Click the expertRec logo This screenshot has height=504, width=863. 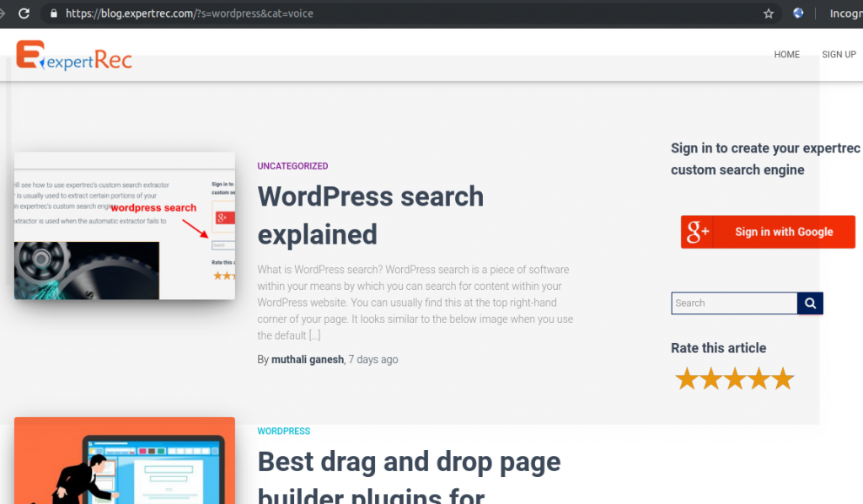click(x=73, y=54)
